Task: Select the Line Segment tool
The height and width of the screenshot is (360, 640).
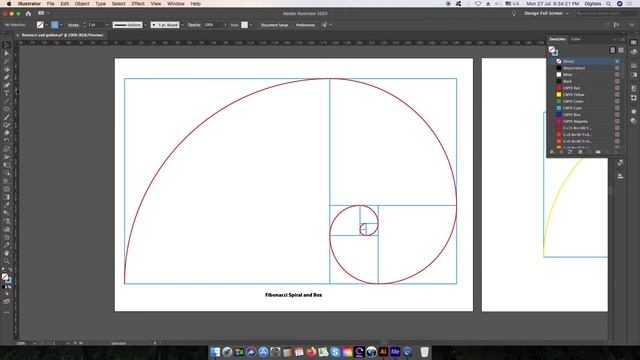Action: point(7,101)
